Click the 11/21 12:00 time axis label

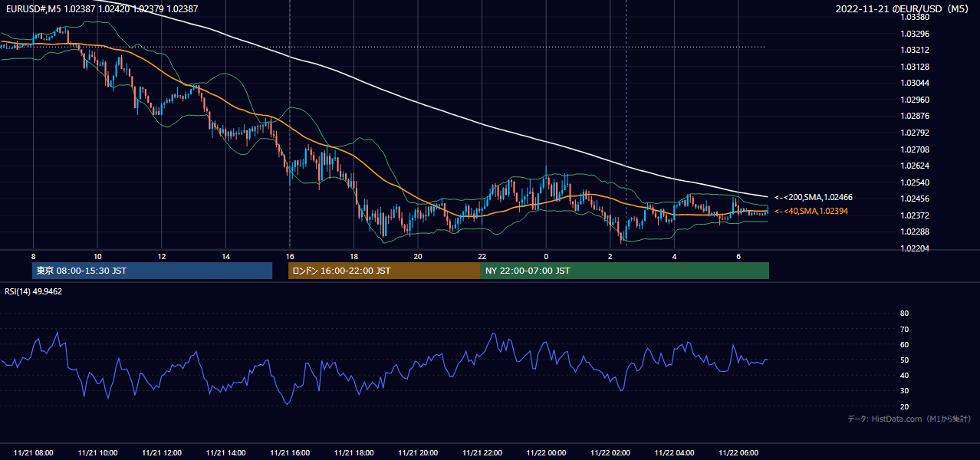(x=162, y=453)
